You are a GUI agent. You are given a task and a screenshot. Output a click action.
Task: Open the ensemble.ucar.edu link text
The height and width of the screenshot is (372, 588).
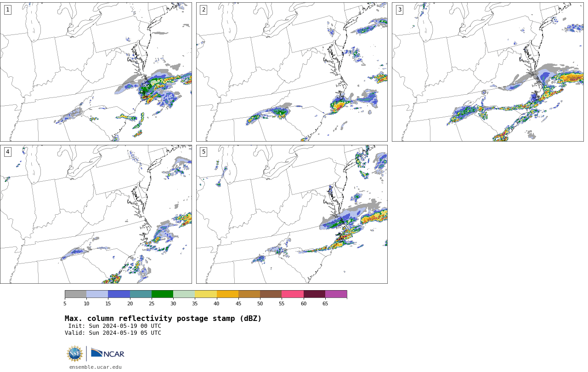[x=96, y=367]
